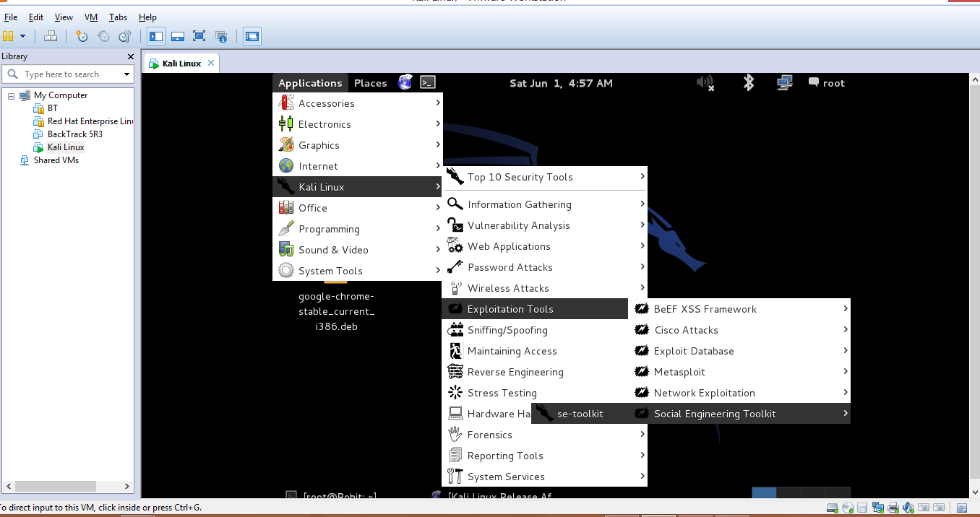
Task: Open the root user menu
Action: [x=827, y=83]
